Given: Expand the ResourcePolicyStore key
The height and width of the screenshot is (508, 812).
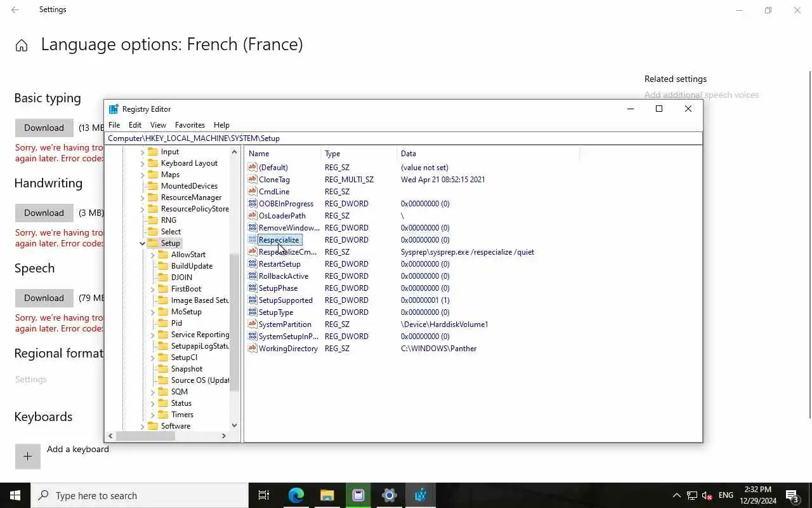Looking at the screenshot, I should tap(142, 210).
